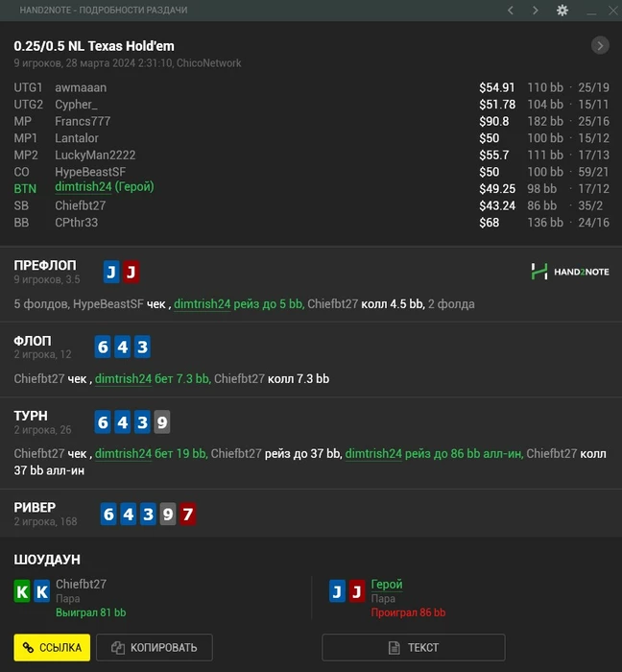This screenshot has width=622, height=672.
Task: Click the red 7 card on the river
Action: 187,514
